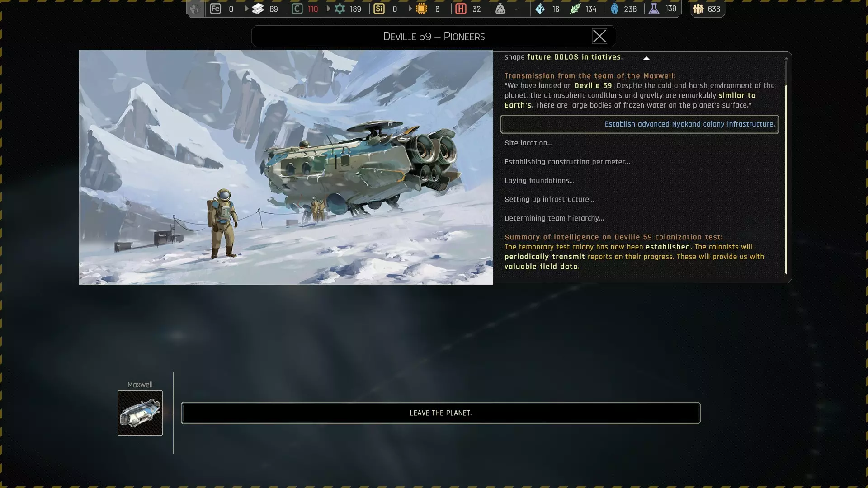The height and width of the screenshot is (488, 868).
Task: Select the Maxwell ship thumbnail
Action: tap(140, 413)
